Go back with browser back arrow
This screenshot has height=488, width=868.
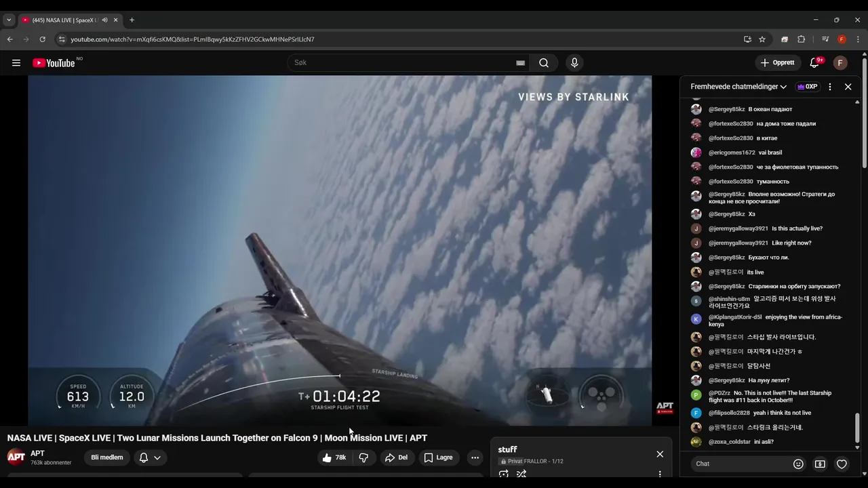[x=9, y=39]
